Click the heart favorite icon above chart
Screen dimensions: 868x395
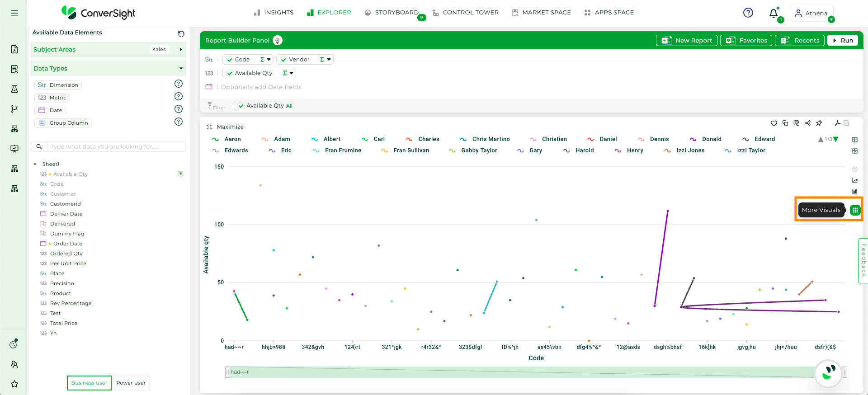point(774,123)
